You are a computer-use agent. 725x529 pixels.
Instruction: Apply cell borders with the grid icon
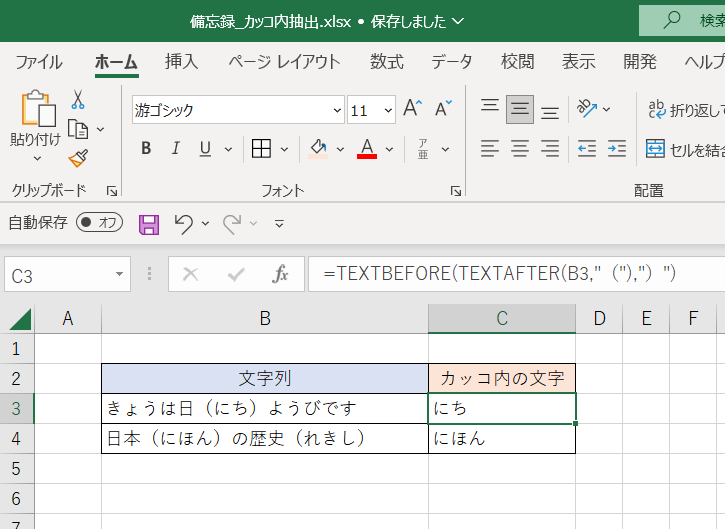tap(261, 149)
